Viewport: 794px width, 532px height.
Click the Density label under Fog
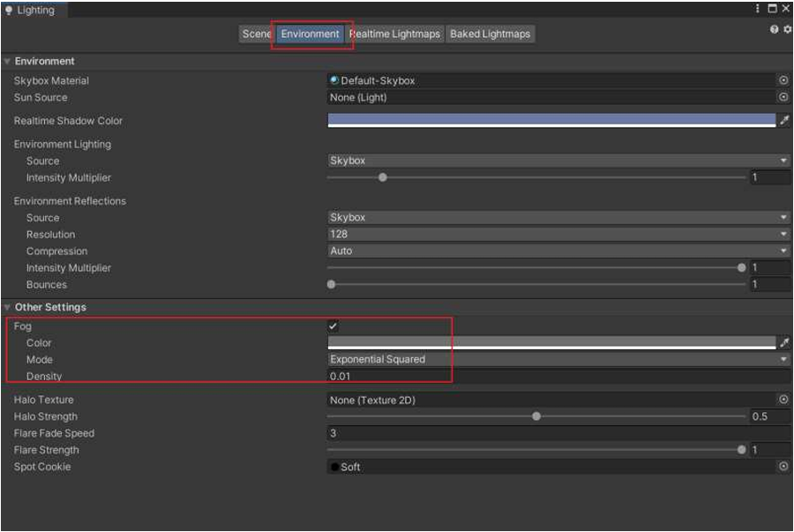tap(44, 376)
